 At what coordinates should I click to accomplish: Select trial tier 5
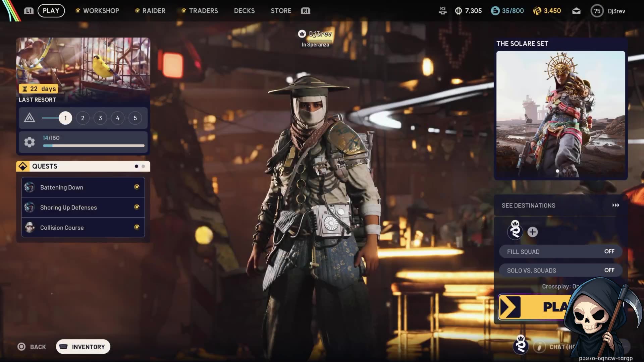(x=135, y=118)
